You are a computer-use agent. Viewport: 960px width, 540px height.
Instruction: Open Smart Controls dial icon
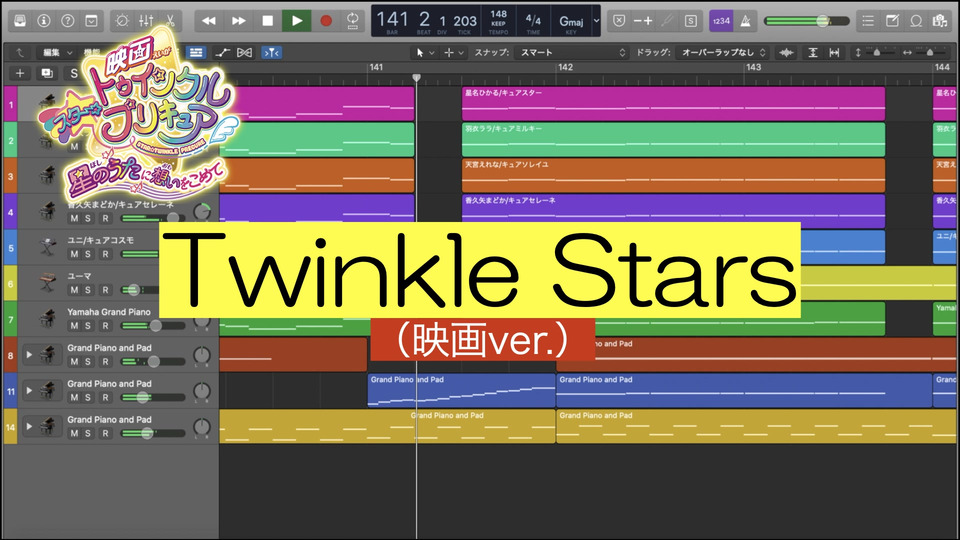click(122, 21)
